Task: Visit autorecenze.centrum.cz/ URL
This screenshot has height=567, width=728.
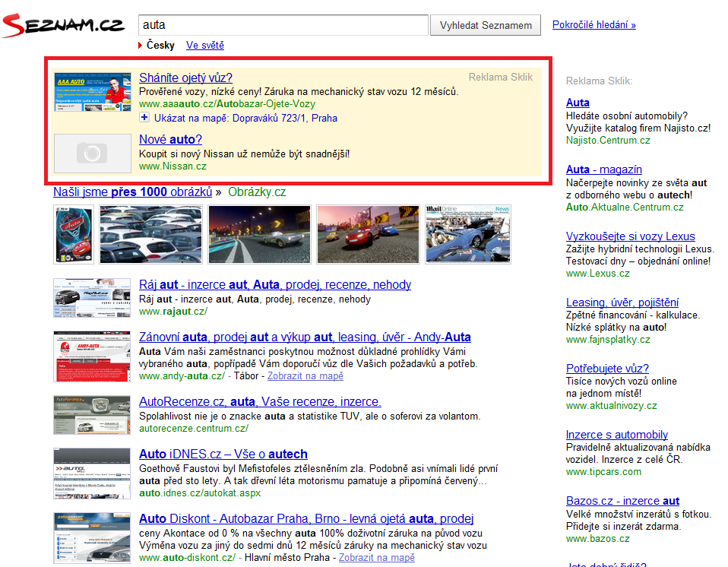Action: pyautogui.click(x=194, y=428)
